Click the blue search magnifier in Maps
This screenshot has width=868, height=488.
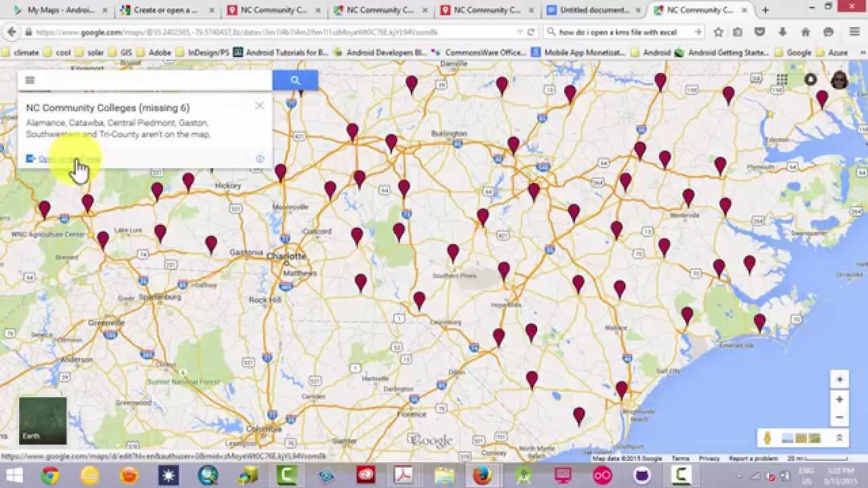tap(295, 80)
